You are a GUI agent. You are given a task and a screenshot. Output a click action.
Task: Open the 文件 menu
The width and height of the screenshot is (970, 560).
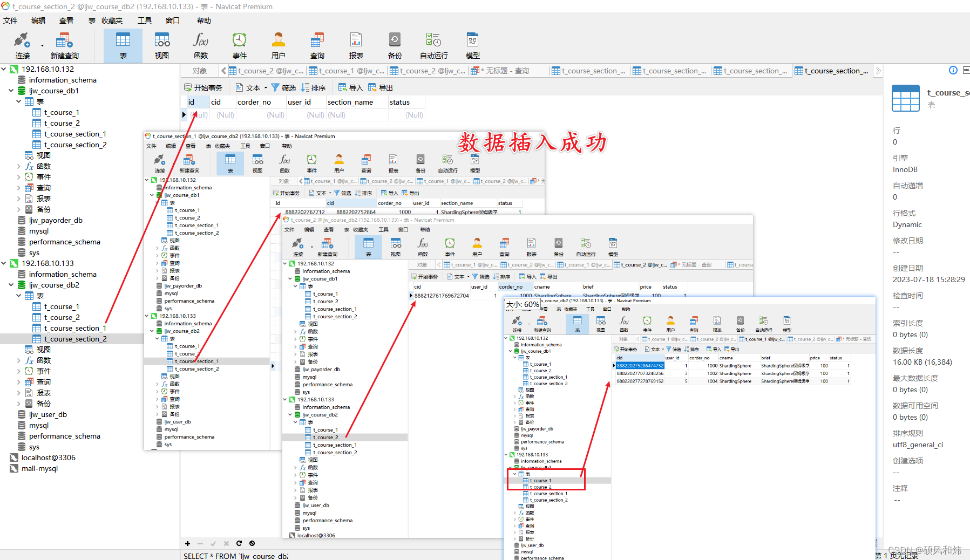[10, 21]
